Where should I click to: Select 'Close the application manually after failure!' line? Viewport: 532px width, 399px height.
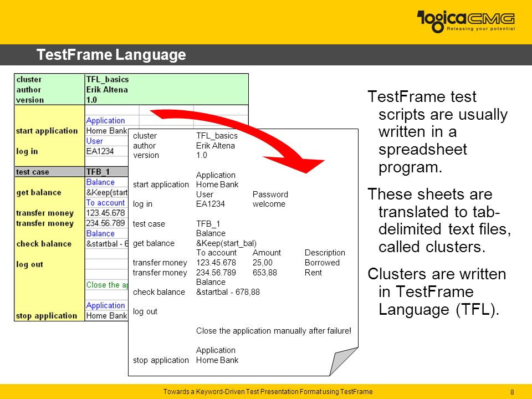[273, 331]
